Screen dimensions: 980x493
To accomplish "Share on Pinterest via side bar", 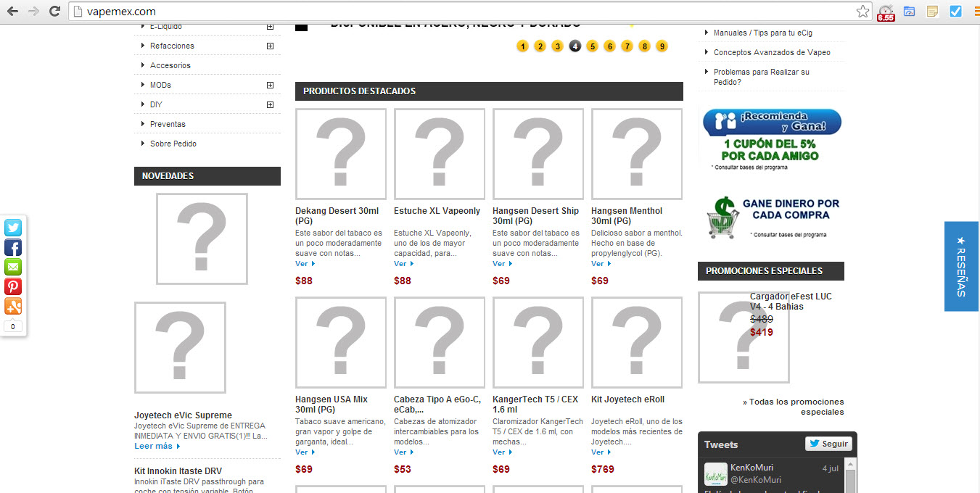I will coord(13,286).
